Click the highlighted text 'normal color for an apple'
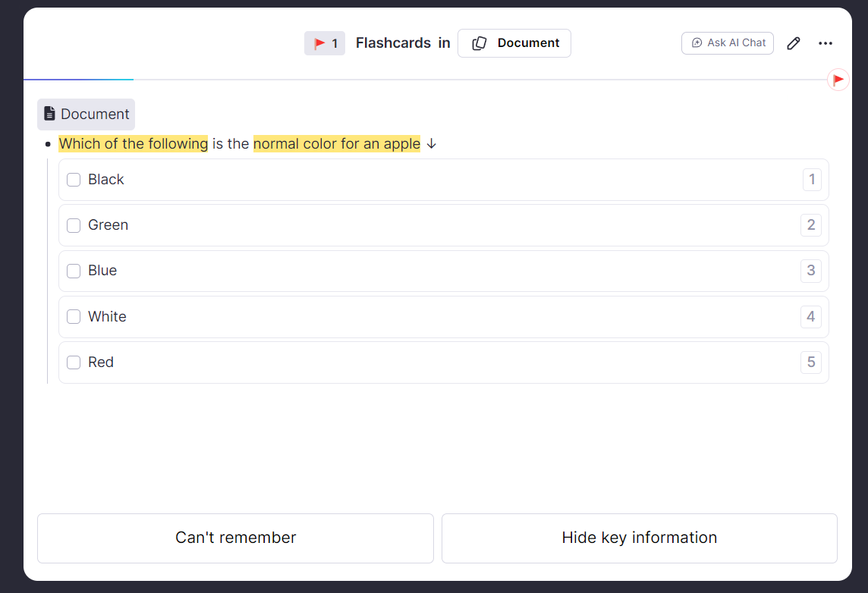Viewport: 868px width, 593px height. [x=336, y=144]
